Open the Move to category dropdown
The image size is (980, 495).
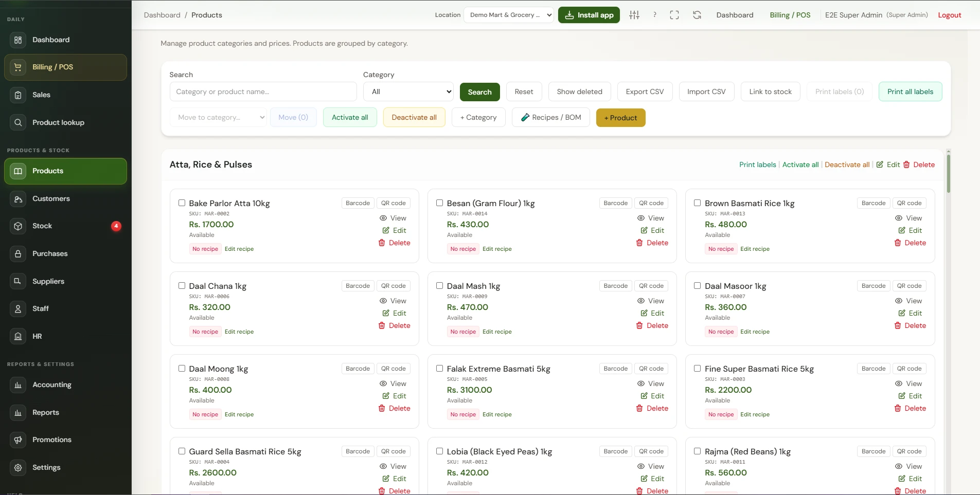point(218,117)
